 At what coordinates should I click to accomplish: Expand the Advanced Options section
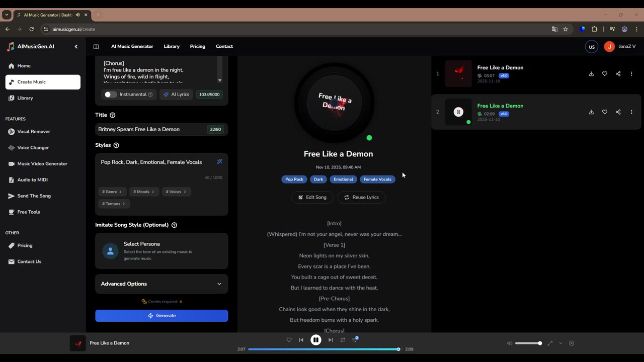(162, 284)
